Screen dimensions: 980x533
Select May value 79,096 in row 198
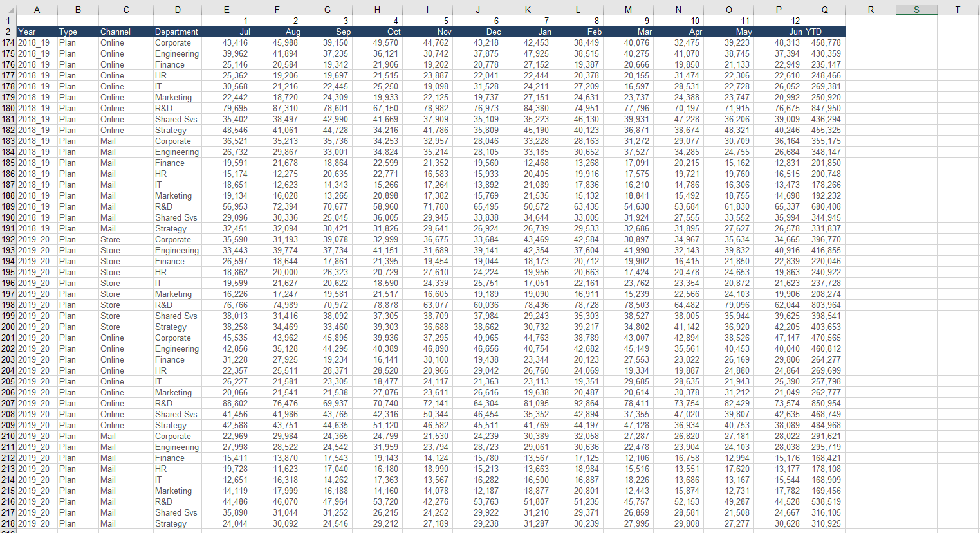click(x=728, y=305)
